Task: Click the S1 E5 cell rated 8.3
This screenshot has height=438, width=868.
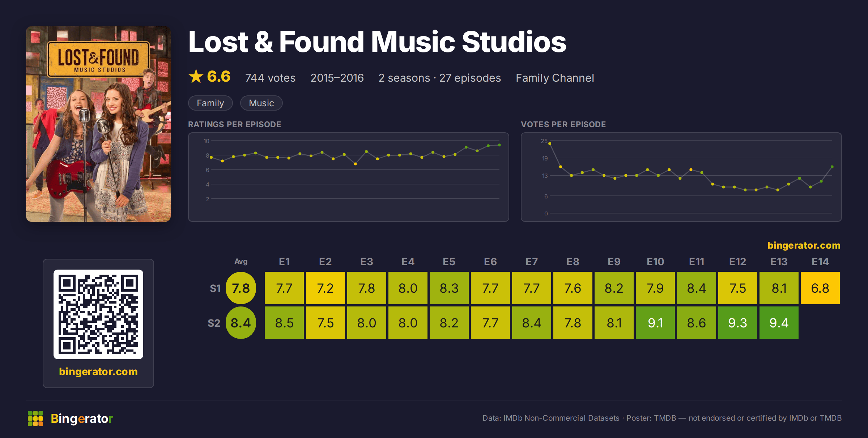Action: 449,288
